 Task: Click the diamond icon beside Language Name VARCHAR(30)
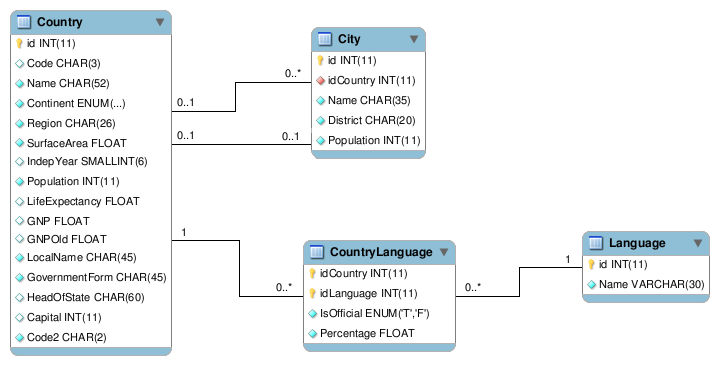(592, 285)
